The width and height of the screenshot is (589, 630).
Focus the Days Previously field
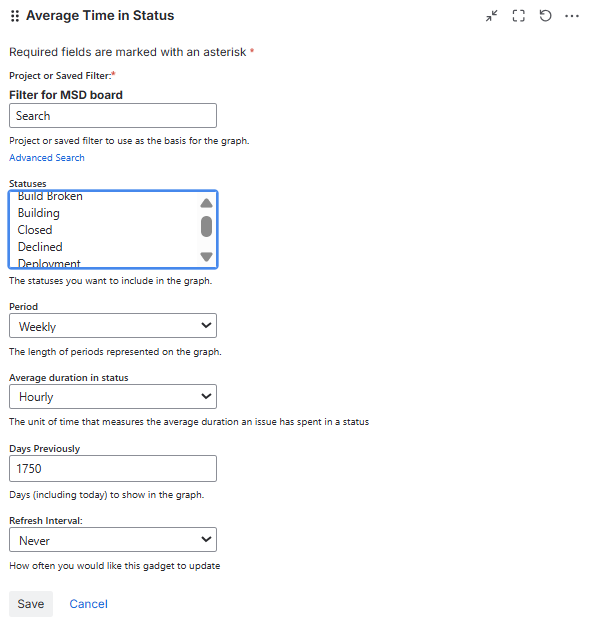[113, 468]
